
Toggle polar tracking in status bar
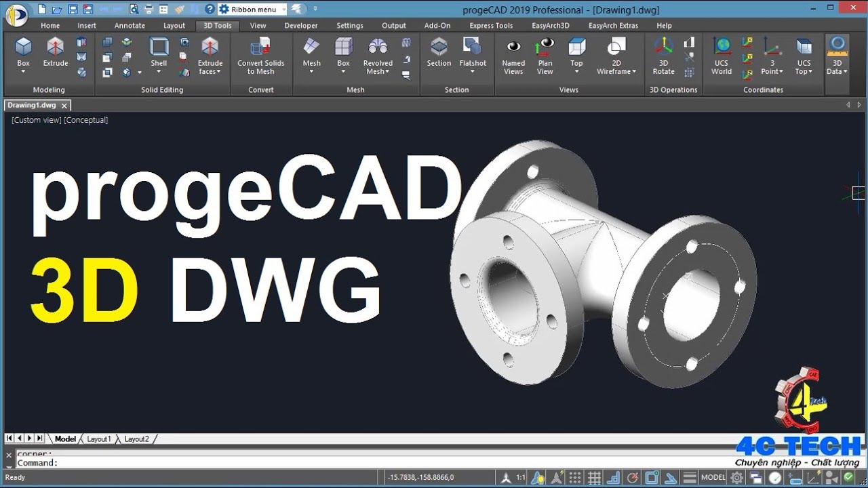(632, 478)
